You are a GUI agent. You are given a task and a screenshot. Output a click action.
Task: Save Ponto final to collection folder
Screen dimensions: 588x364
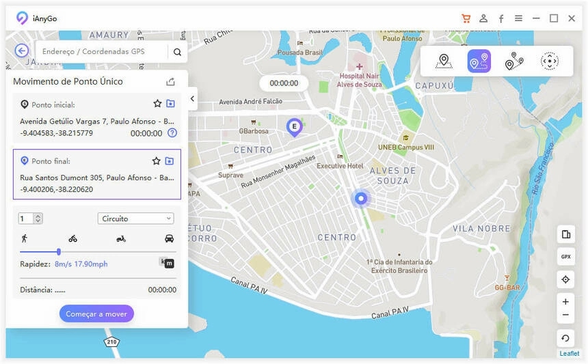pos(170,161)
